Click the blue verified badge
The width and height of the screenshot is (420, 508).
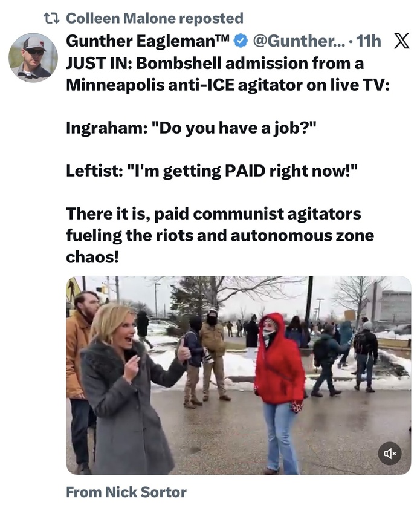[x=241, y=42]
